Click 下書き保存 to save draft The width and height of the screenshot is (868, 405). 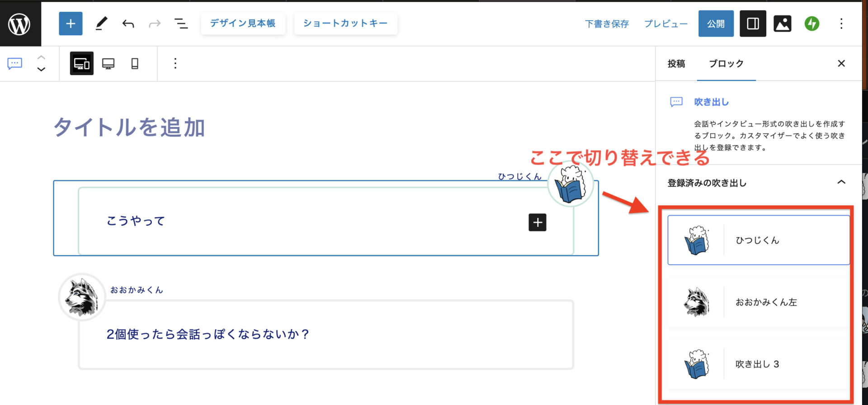[607, 24]
